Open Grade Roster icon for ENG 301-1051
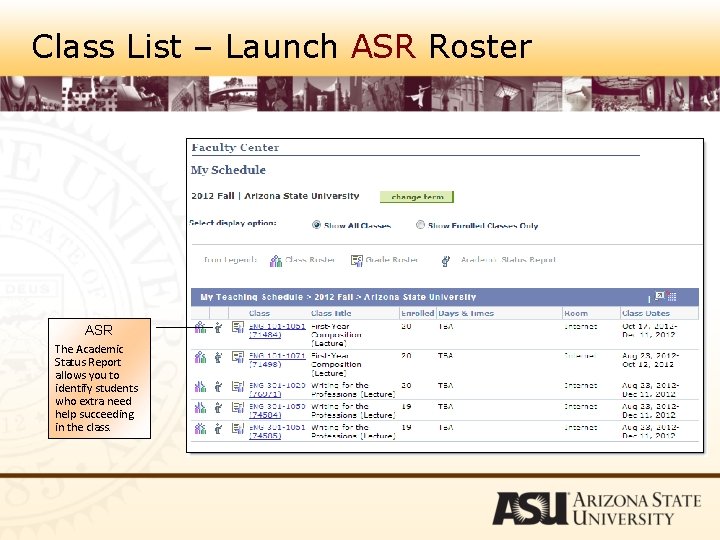This screenshot has height=540, width=720. click(x=237, y=429)
